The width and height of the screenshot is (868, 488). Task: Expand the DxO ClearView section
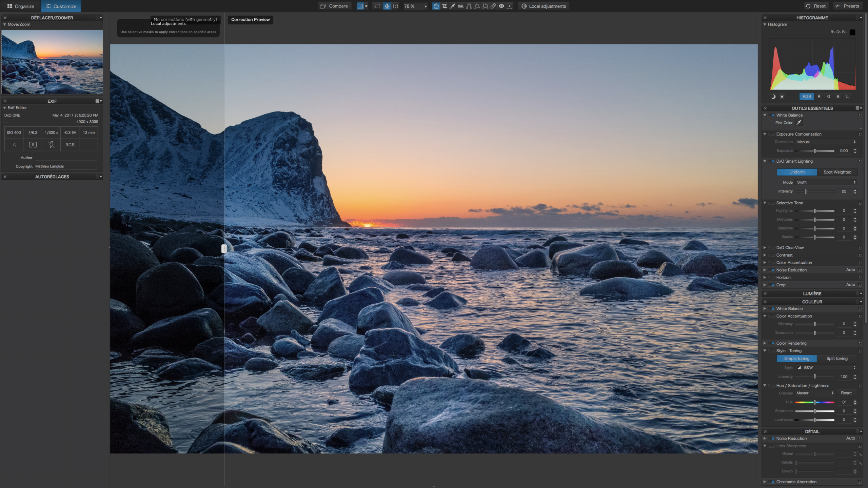coord(765,248)
